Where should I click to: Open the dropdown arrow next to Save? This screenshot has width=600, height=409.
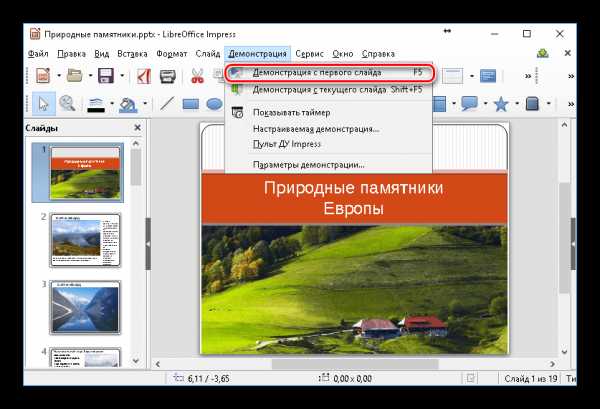click(122, 75)
